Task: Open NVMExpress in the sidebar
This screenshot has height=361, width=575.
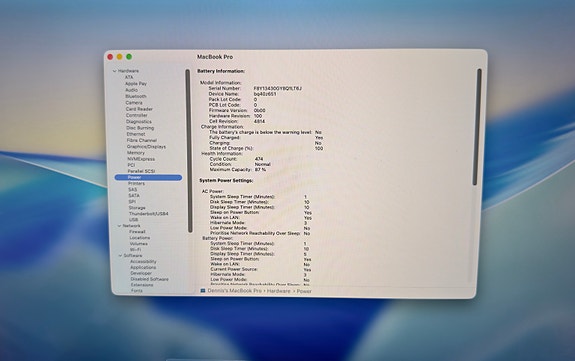Action: 141,159
